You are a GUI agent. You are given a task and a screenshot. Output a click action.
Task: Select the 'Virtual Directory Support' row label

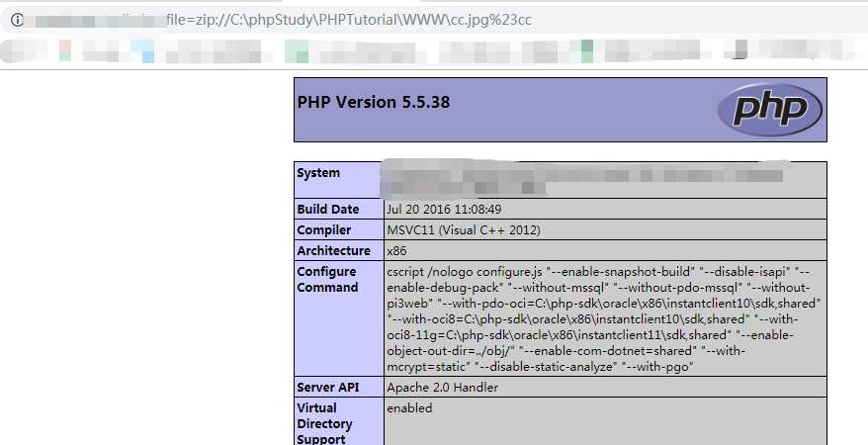point(324,423)
